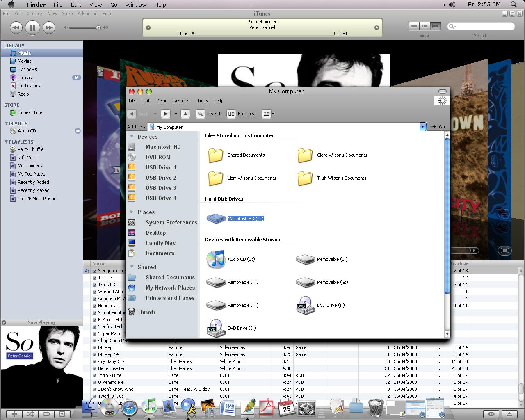The height and width of the screenshot is (420, 525).
Task: Switch iTunes to list view
Action: coord(414,26)
